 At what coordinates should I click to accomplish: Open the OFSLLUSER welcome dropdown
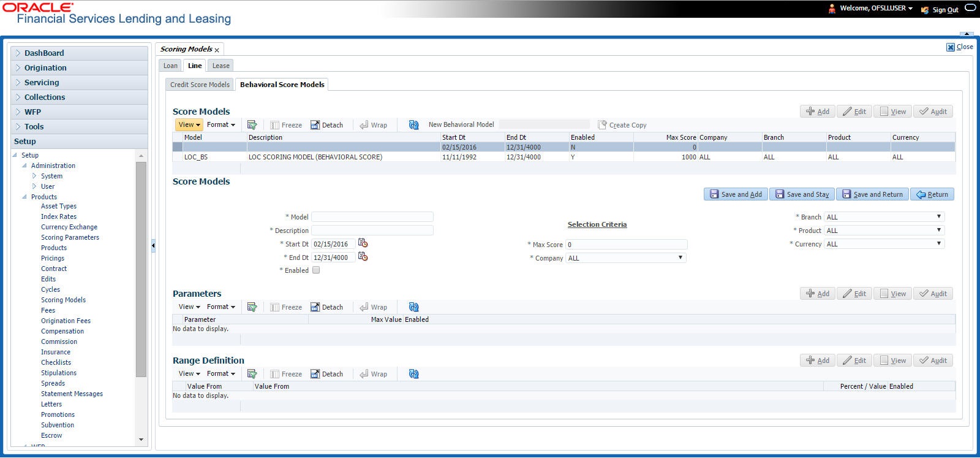(876, 8)
